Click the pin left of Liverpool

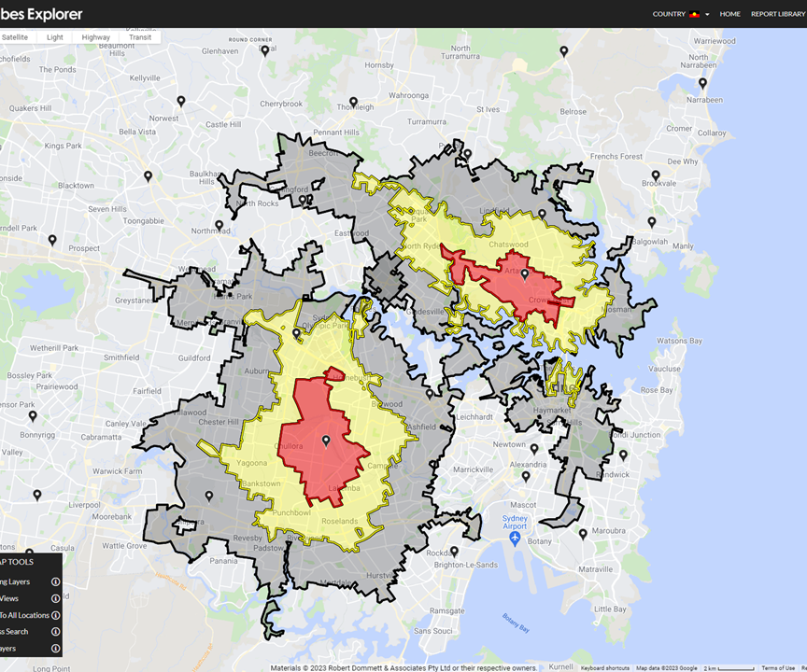[x=37, y=495]
